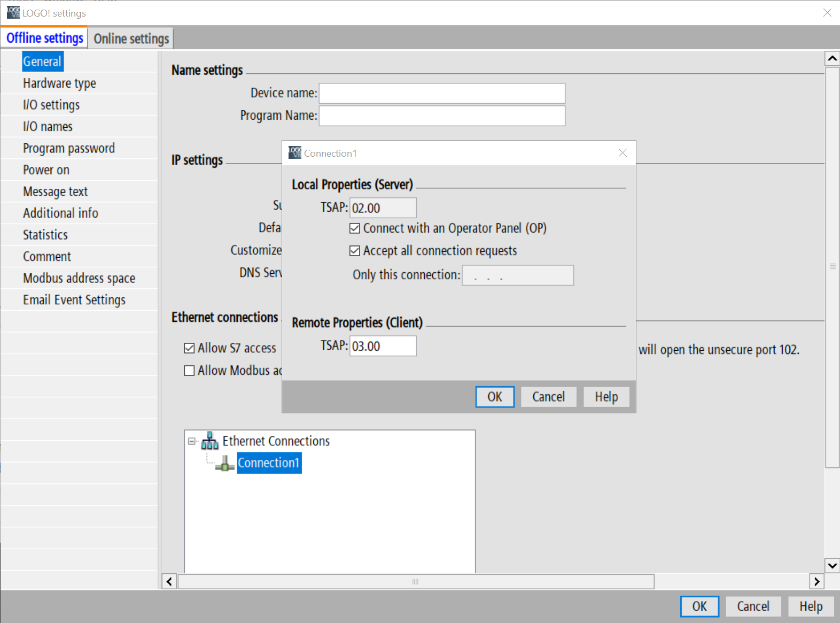Click OK in Connection1 dialog
The width and height of the screenshot is (840, 623).
click(x=495, y=397)
